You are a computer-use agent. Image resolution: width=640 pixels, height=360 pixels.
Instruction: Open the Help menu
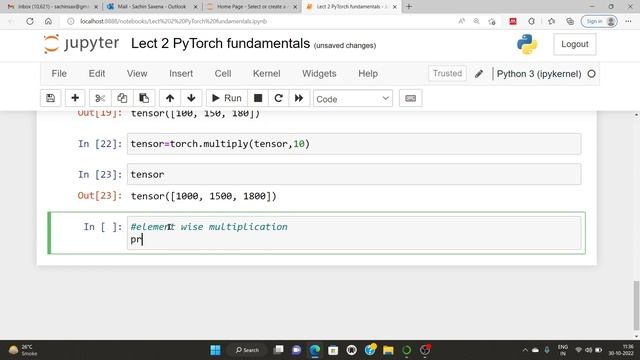(x=368, y=74)
